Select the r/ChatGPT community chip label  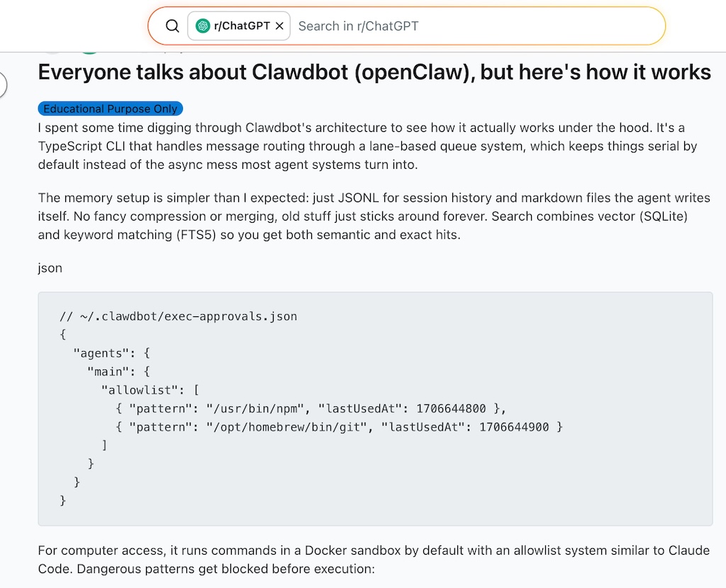(x=242, y=26)
